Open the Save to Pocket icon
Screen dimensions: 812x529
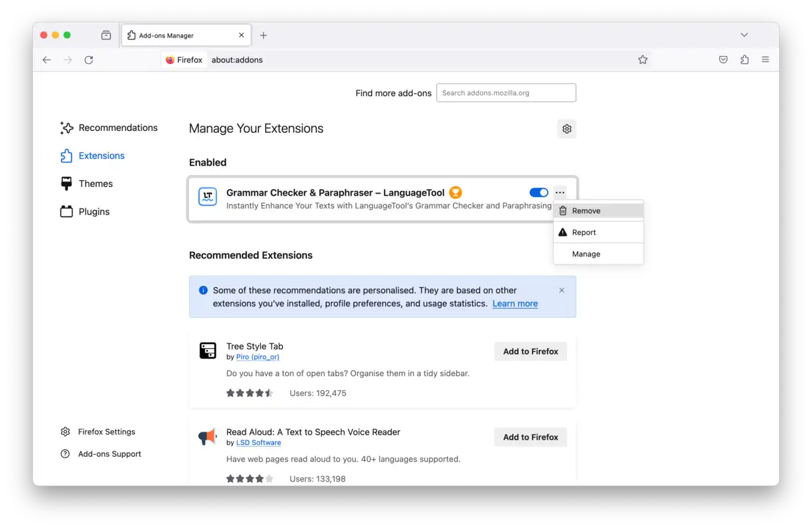click(x=723, y=60)
